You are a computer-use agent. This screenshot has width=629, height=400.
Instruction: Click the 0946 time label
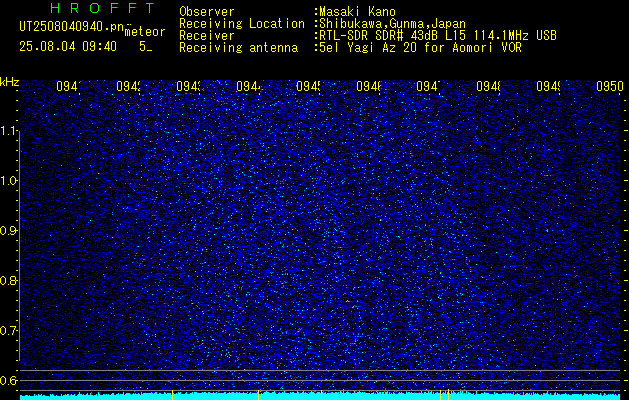pos(369,86)
